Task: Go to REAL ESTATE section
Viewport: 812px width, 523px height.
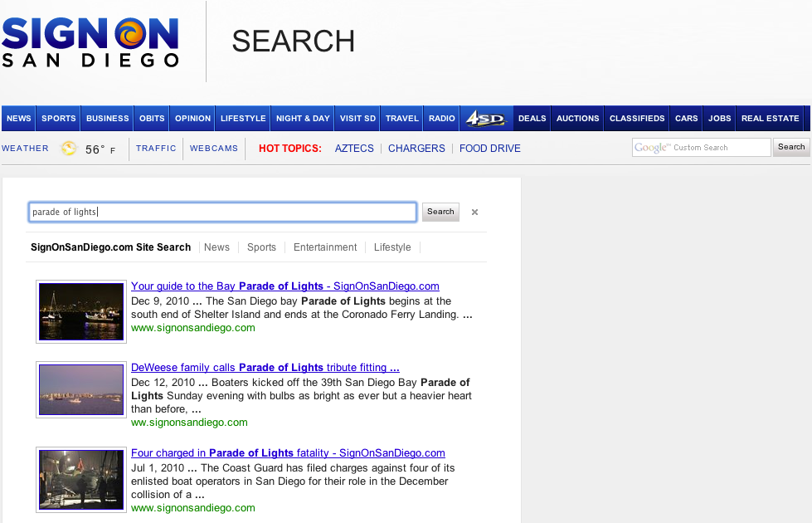Action: pyautogui.click(x=770, y=119)
